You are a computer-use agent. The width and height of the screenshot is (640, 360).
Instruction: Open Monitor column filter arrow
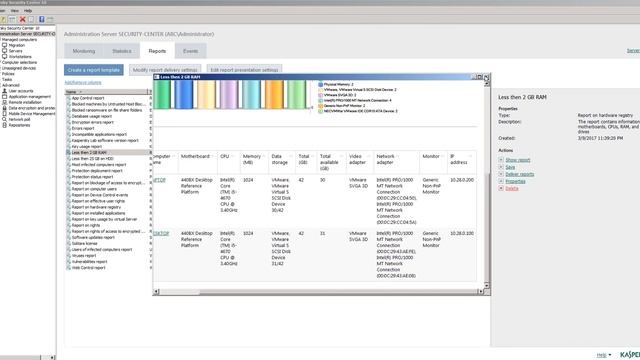pos(443,156)
